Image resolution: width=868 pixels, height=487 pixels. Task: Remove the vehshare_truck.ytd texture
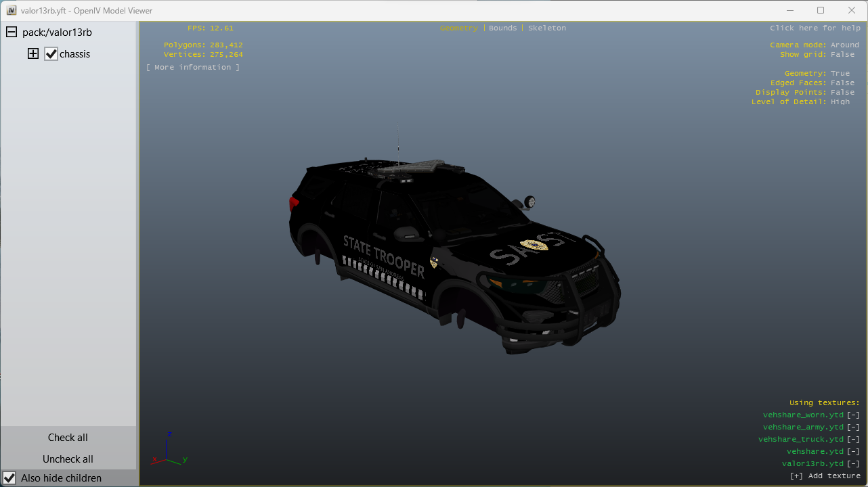click(x=853, y=440)
